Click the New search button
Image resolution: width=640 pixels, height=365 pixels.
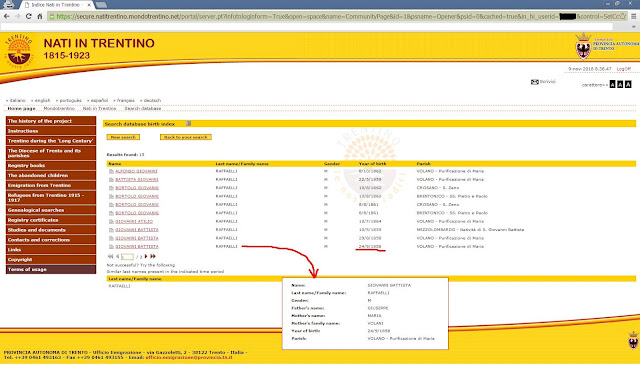pos(123,137)
